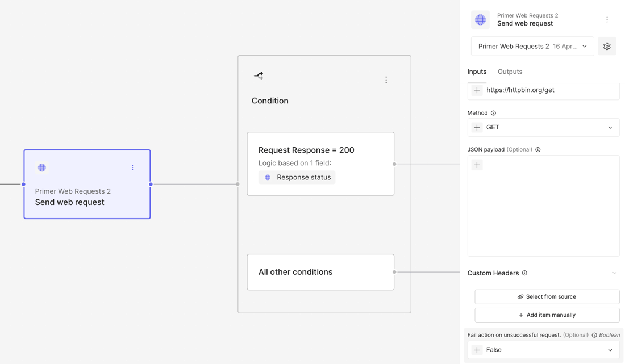Screen dimensions: 625x364
Task: Open the three-dot menu in panel header
Action: (x=607, y=19)
